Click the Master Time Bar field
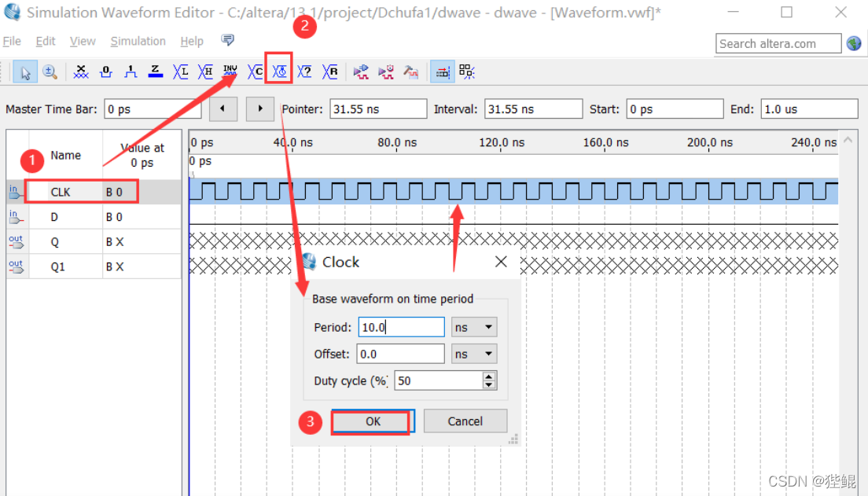This screenshot has width=868, height=496. 153,109
